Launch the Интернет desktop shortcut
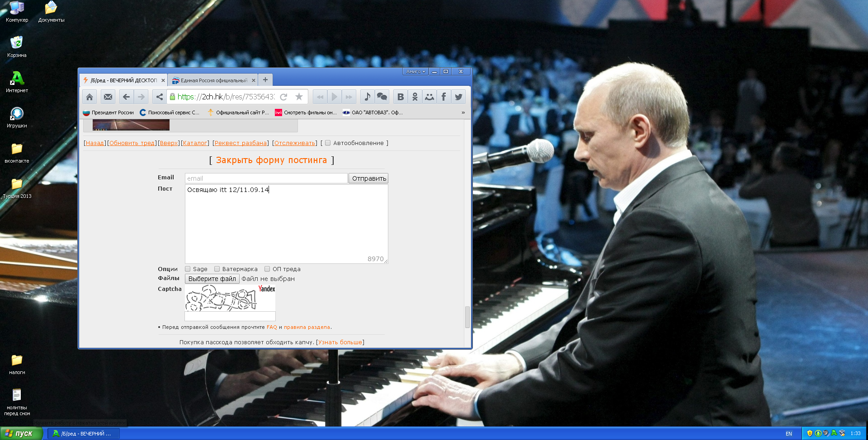Screen dimensions: 868x440 17,82
